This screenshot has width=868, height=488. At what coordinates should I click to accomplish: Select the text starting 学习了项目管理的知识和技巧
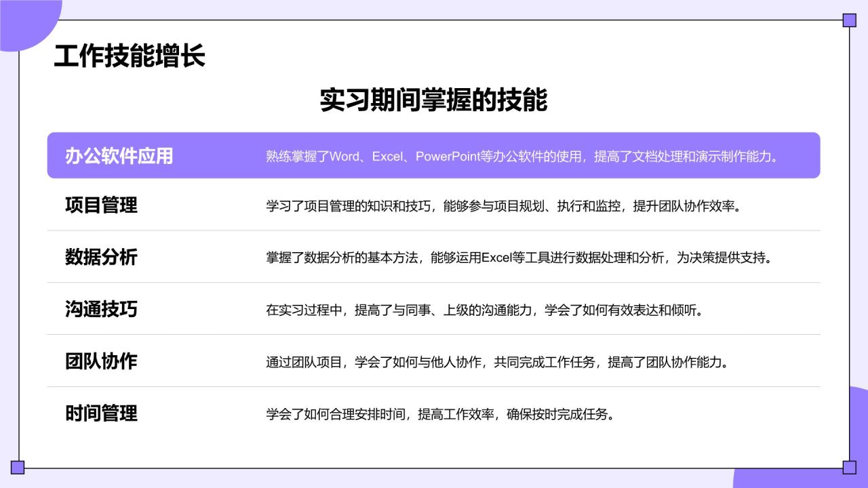coord(503,206)
